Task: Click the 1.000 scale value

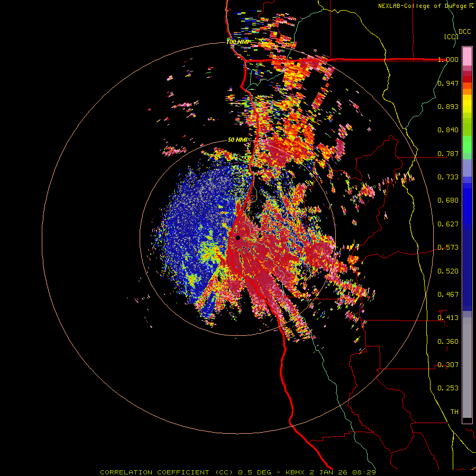Action: click(448, 59)
